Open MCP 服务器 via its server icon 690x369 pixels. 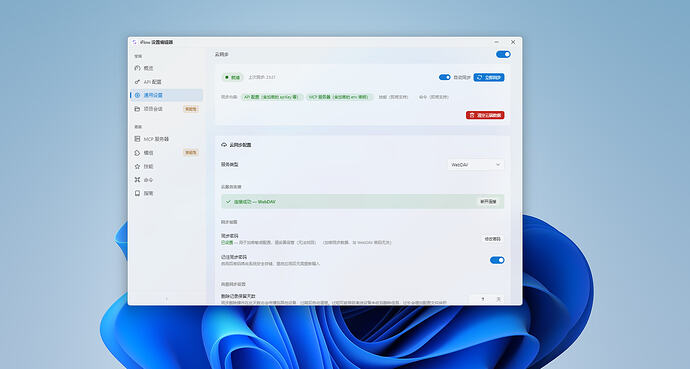[x=137, y=139]
